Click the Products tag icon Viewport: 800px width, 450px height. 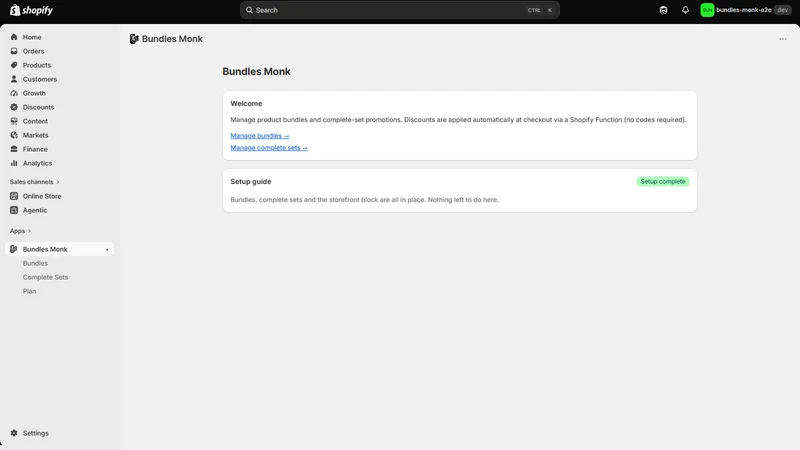(x=14, y=65)
